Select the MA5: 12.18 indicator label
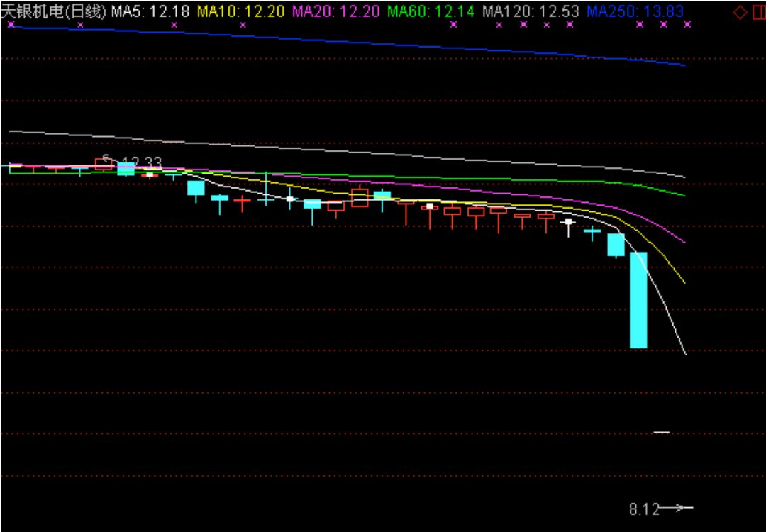 (x=150, y=11)
